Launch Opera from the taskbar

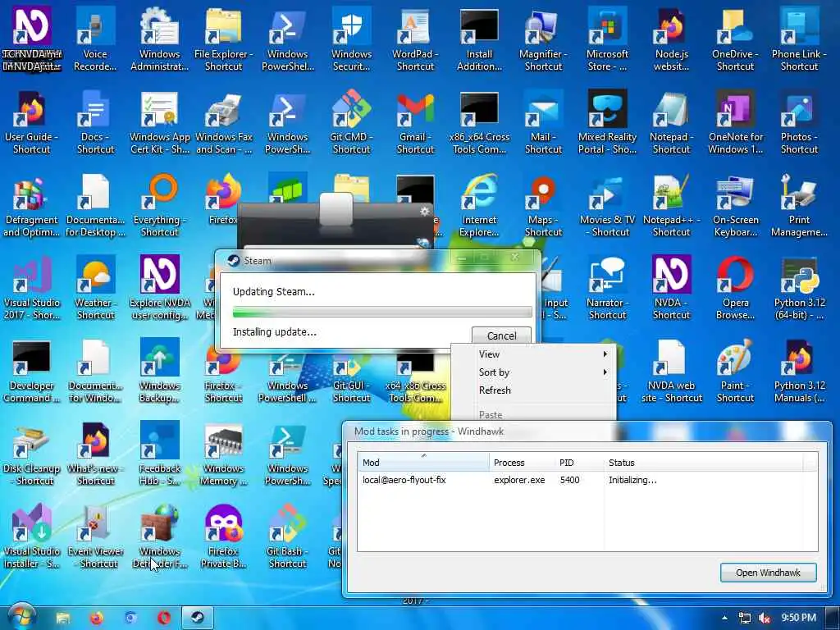coord(164,618)
